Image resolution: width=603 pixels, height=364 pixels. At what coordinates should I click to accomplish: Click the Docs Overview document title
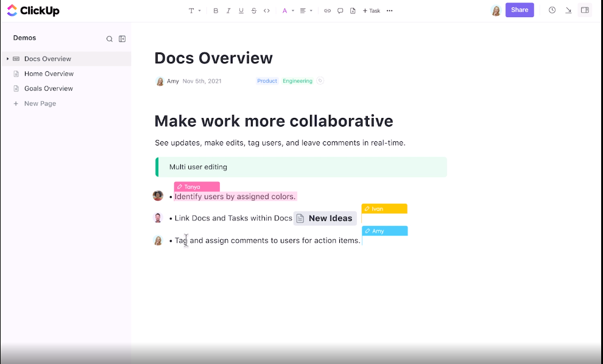213,58
